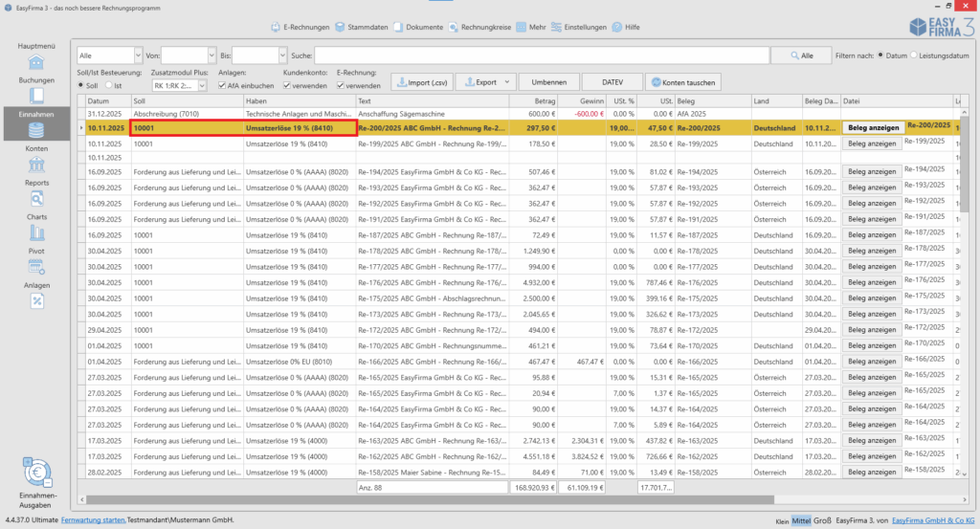Select the Leistungsdatum radio button

[x=916, y=55]
